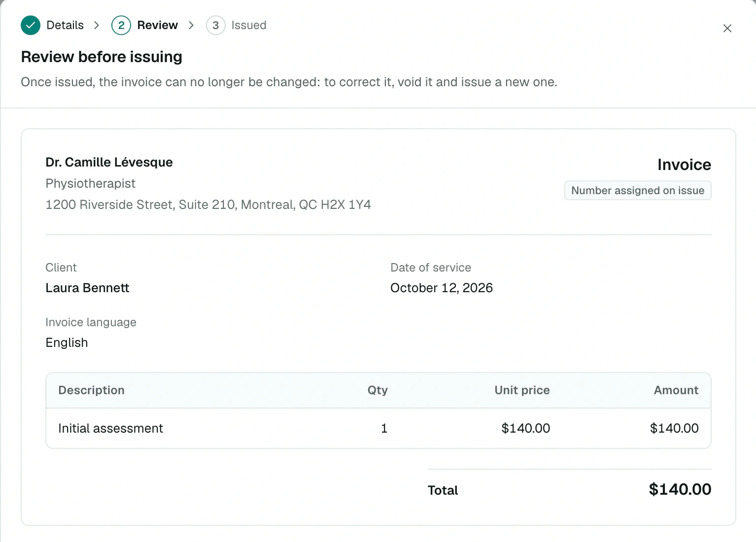The height and width of the screenshot is (542, 756).
Task: Click the 'Qty' column header
Action: point(378,390)
